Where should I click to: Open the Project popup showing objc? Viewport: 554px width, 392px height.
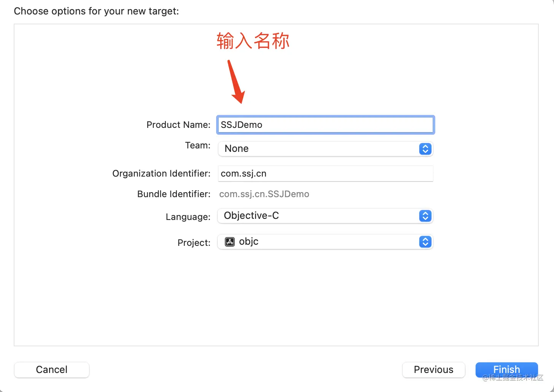pos(325,242)
